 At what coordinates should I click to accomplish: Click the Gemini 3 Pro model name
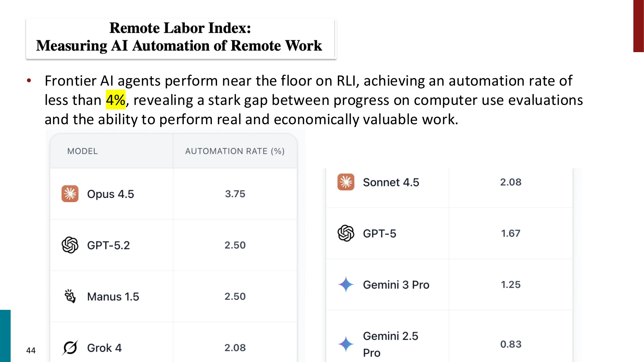396,285
